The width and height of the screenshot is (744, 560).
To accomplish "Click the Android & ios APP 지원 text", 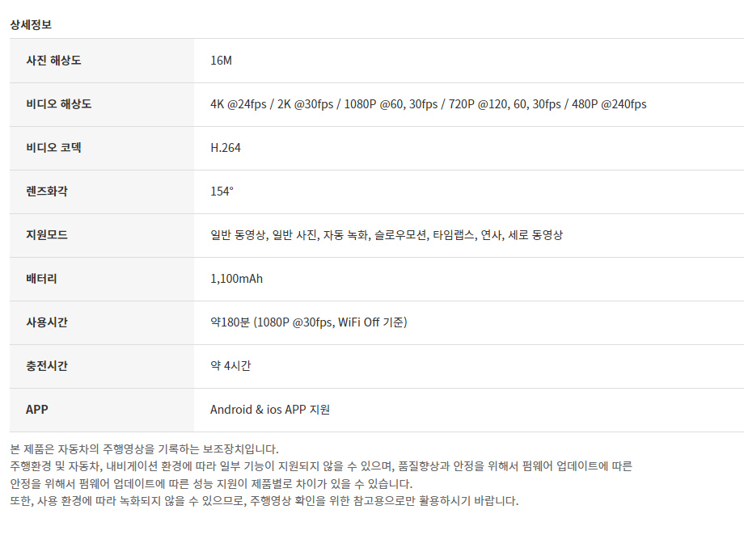I will pyautogui.click(x=270, y=409).
